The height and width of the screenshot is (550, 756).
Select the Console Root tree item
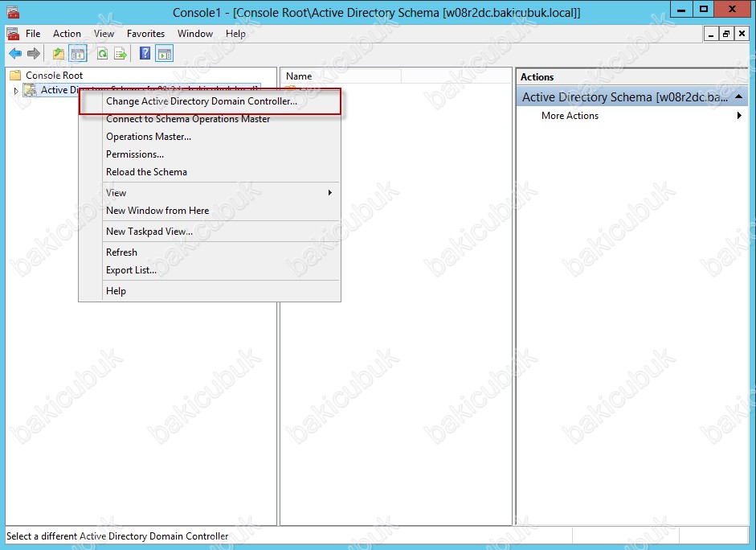54,76
